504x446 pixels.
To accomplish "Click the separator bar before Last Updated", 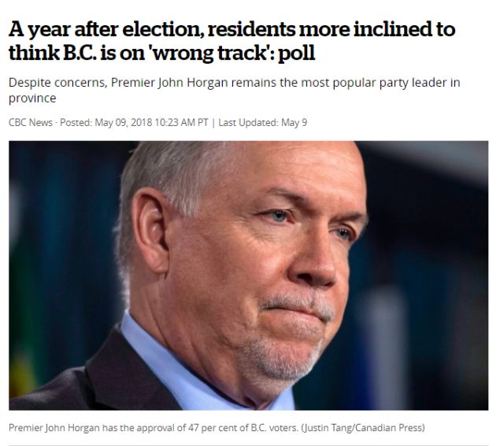I will 213,123.
